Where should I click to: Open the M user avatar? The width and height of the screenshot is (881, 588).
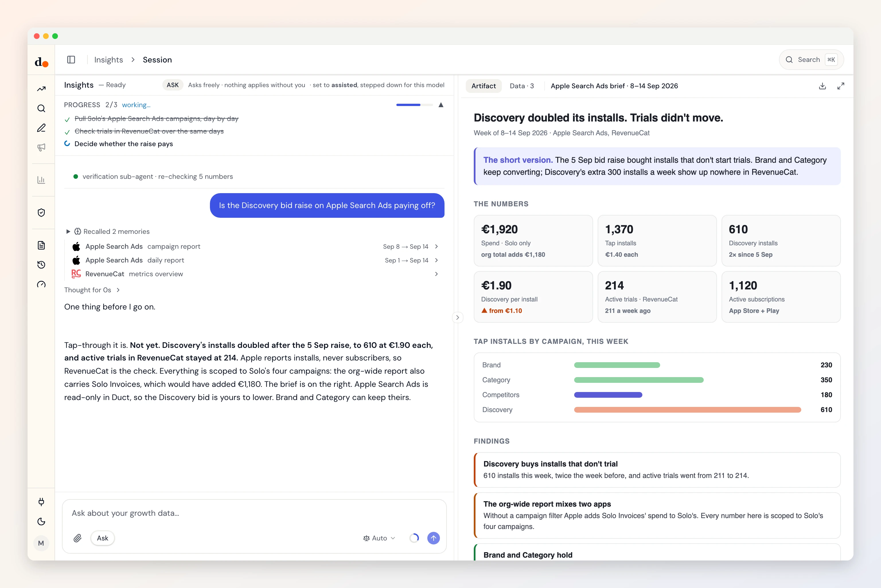pos(41,543)
